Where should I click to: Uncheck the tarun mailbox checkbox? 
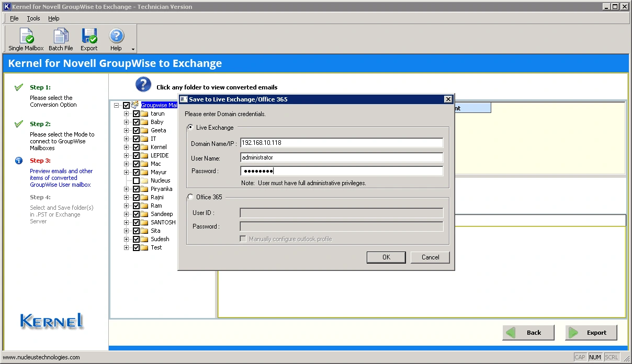137,113
